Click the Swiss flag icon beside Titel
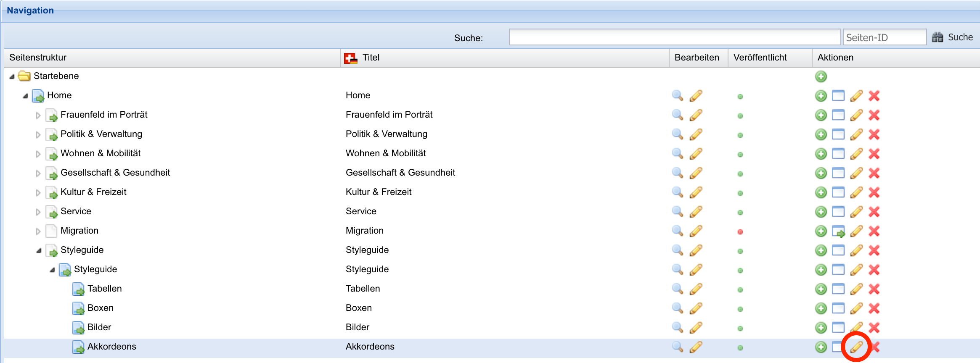The height and width of the screenshot is (363, 980). 350,58
